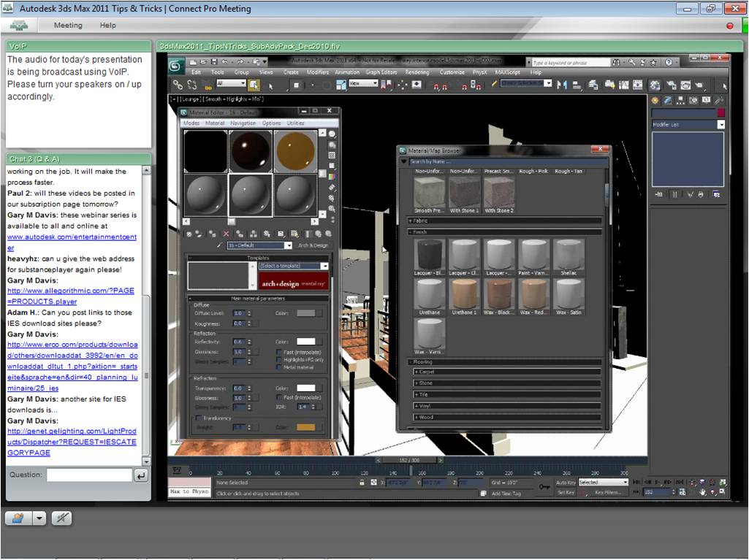
Task: Open the www.autodesk.com entertainment center link
Action: click(x=72, y=242)
